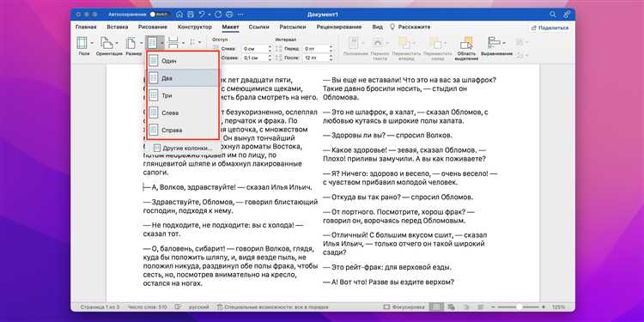Click the Страница 1 из 3 indicator
This screenshot has width=644, height=322.
coord(100,307)
